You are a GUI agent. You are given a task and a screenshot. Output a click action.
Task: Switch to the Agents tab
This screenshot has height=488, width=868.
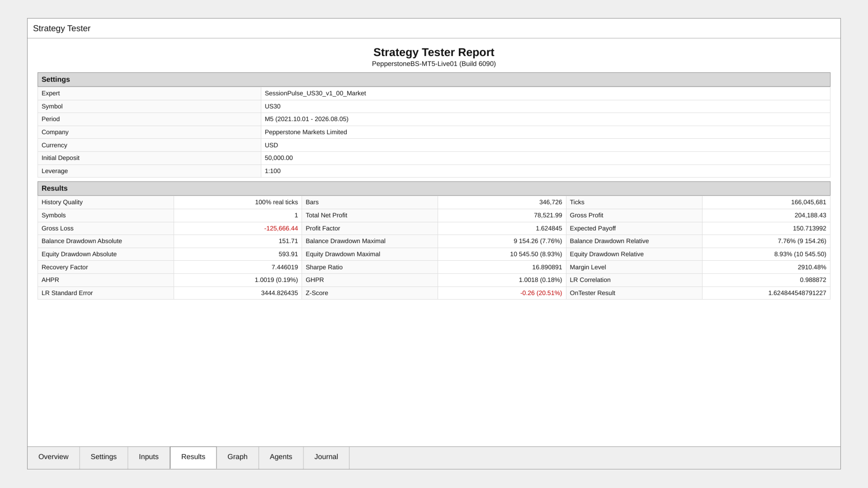tap(281, 457)
